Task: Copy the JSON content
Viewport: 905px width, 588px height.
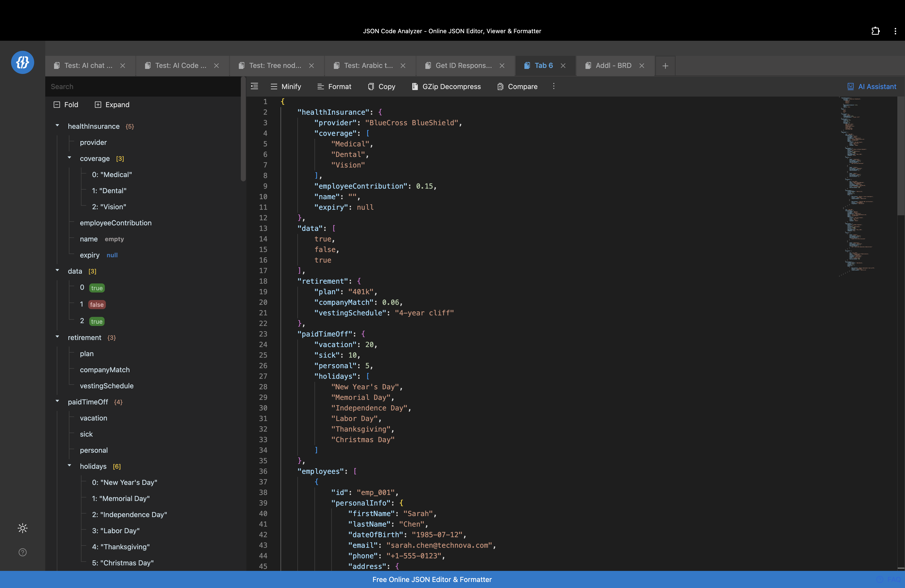Action: (x=381, y=86)
